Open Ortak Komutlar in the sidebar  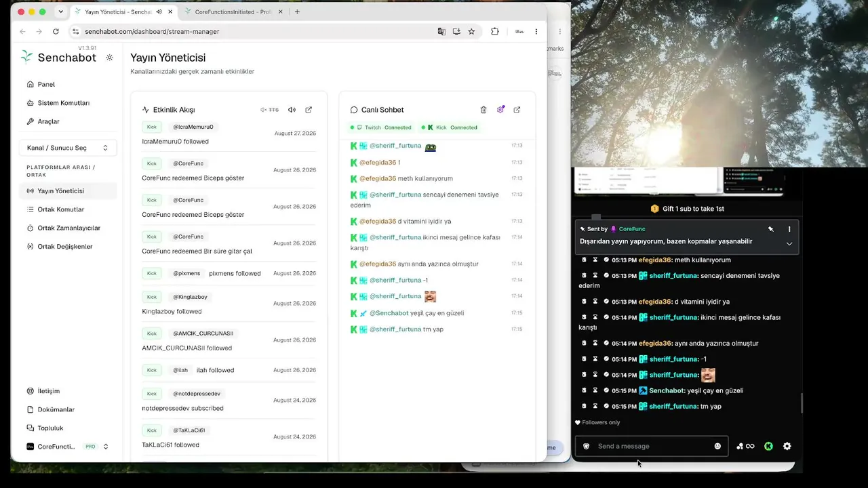click(68, 209)
